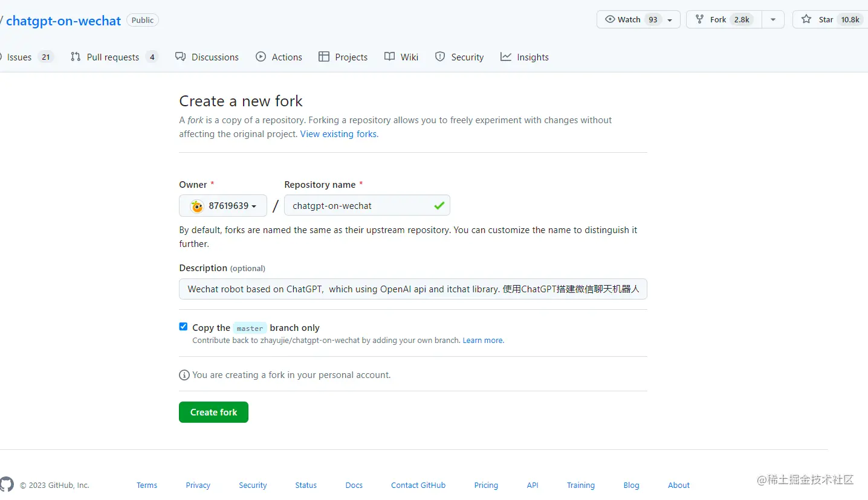This screenshot has height=500, width=868.
Task: Open the Pull requests tab
Action: [113, 57]
